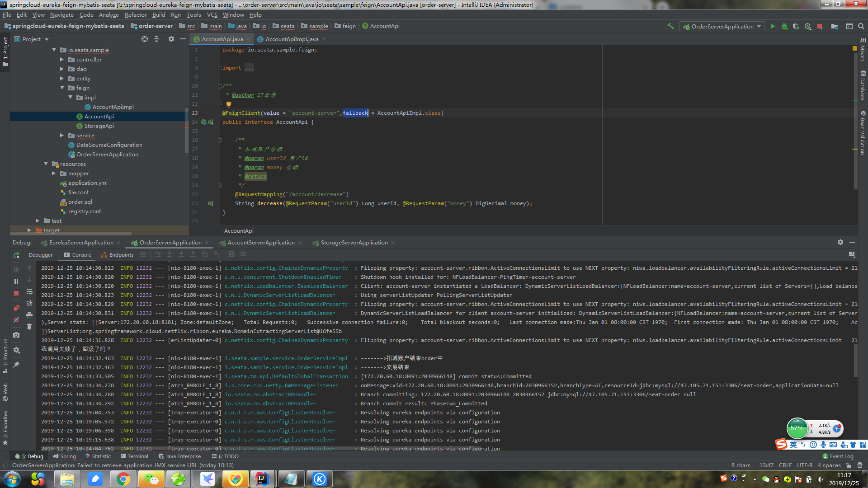This screenshot has height=488, width=868.
Task: Run with Coverage shield icon
Action: click(796, 26)
